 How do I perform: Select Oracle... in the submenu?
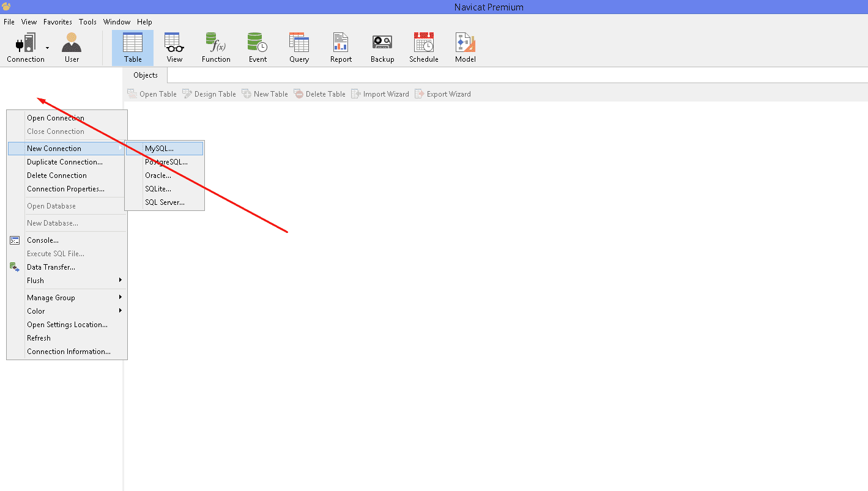pos(165,175)
